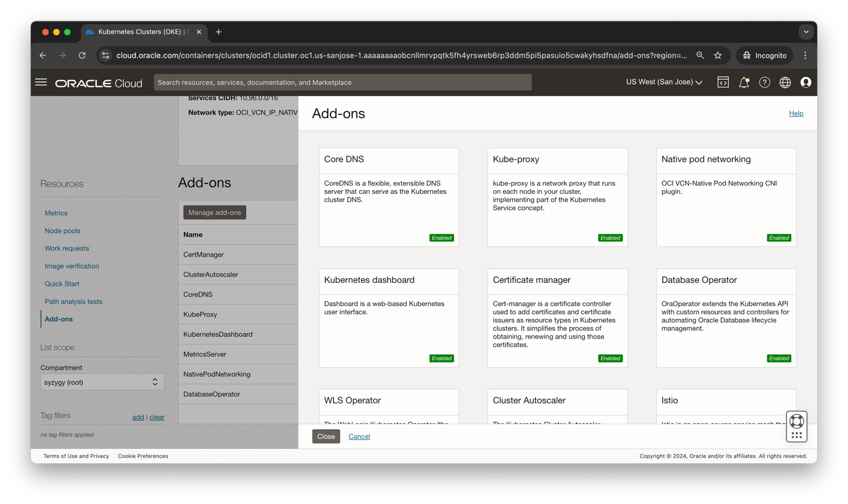Image resolution: width=848 pixels, height=504 pixels.
Task: Close the Add-ons panel
Action: coord(326,436)
